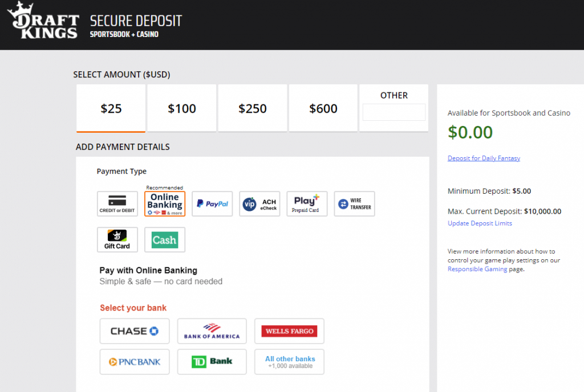Pick Chase as your bank

click(x=135, y=331)
